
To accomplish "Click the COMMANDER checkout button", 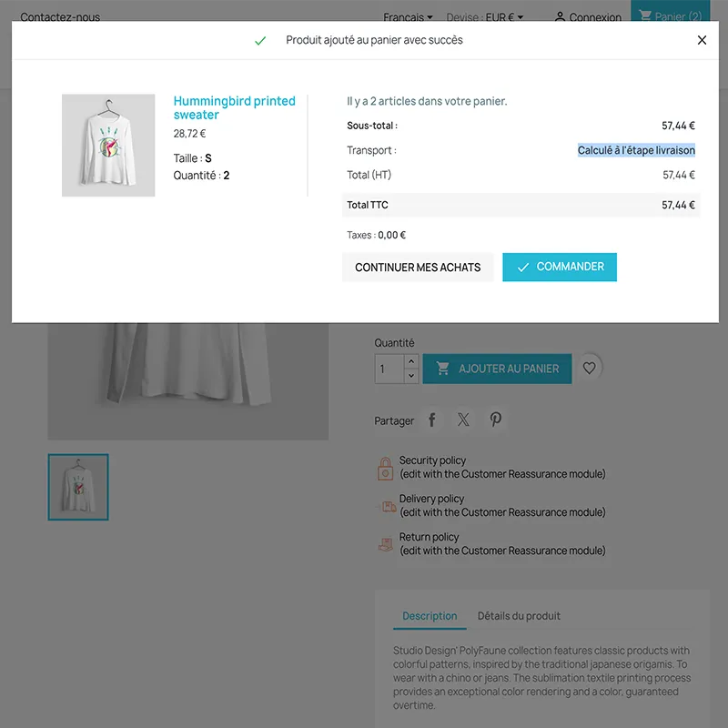I will tap(560, 267).
